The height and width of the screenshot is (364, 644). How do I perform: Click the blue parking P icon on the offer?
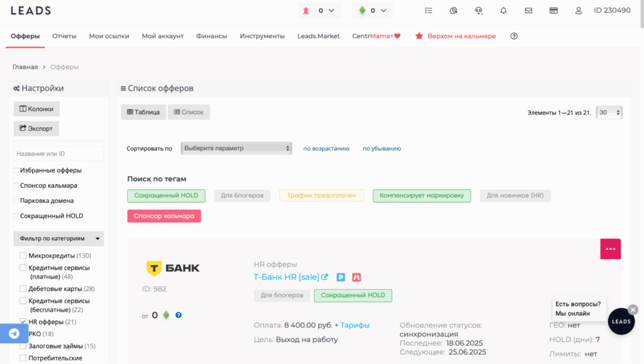click(x=341, y=277)
